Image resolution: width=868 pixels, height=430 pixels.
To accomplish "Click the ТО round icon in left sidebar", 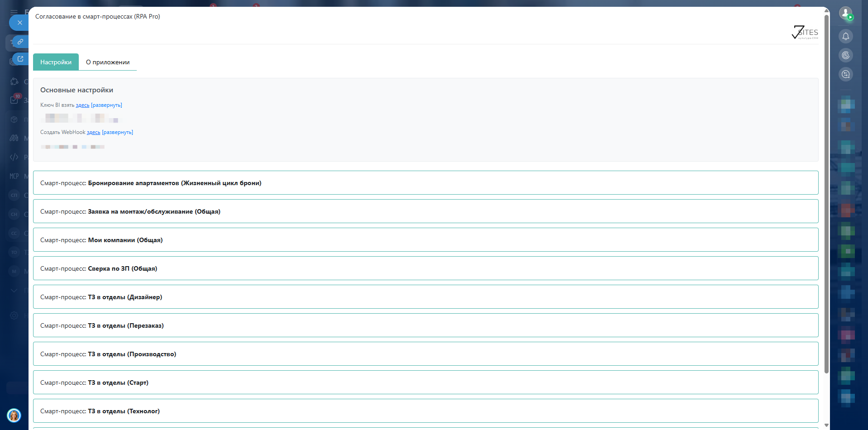I will pyautogui.click(x=14, y=252).
